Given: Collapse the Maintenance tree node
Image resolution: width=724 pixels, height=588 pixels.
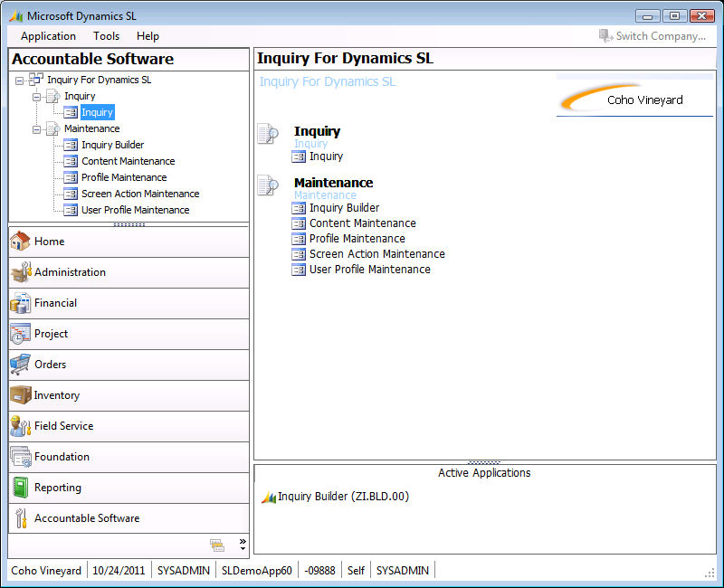Looking at the screenshot, I should (37, 129).
